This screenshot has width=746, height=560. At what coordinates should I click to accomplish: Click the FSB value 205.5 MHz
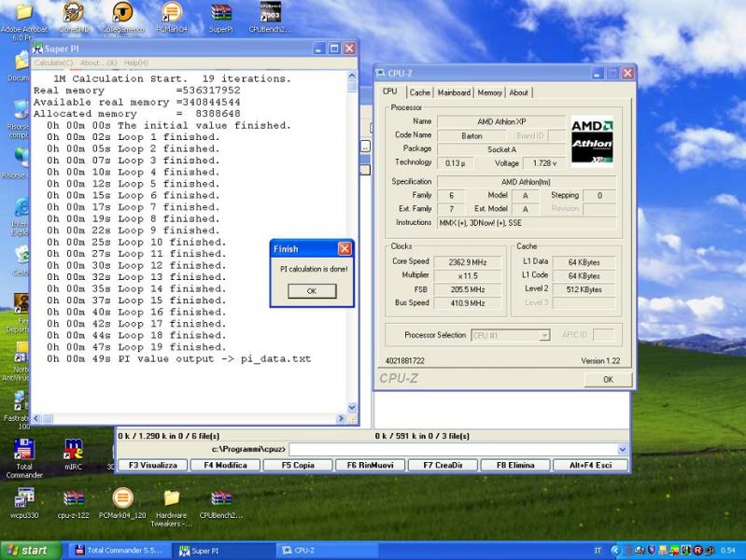467,289
